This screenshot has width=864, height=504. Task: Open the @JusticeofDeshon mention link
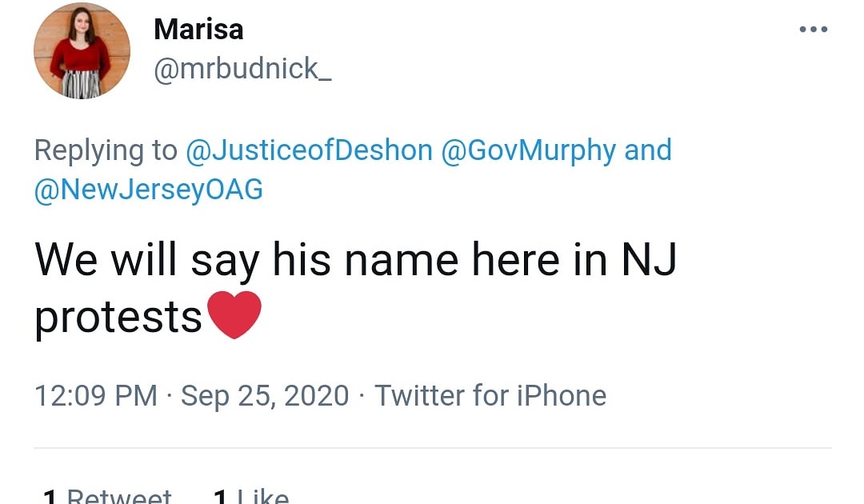[309, 150]
